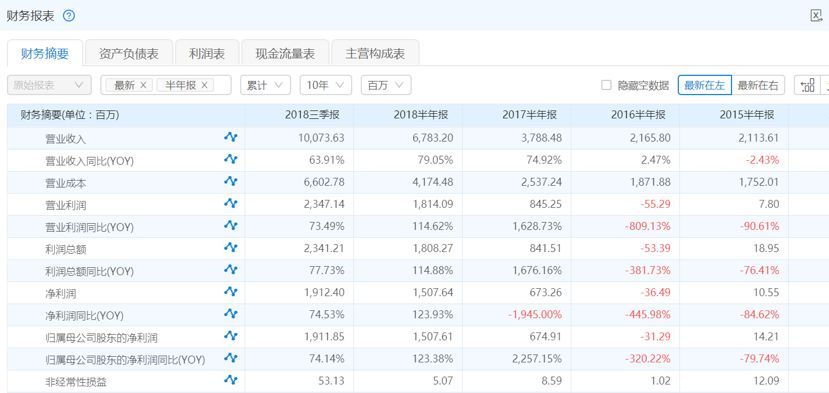Open the 净利润 trend chart icon

(231, 291)
